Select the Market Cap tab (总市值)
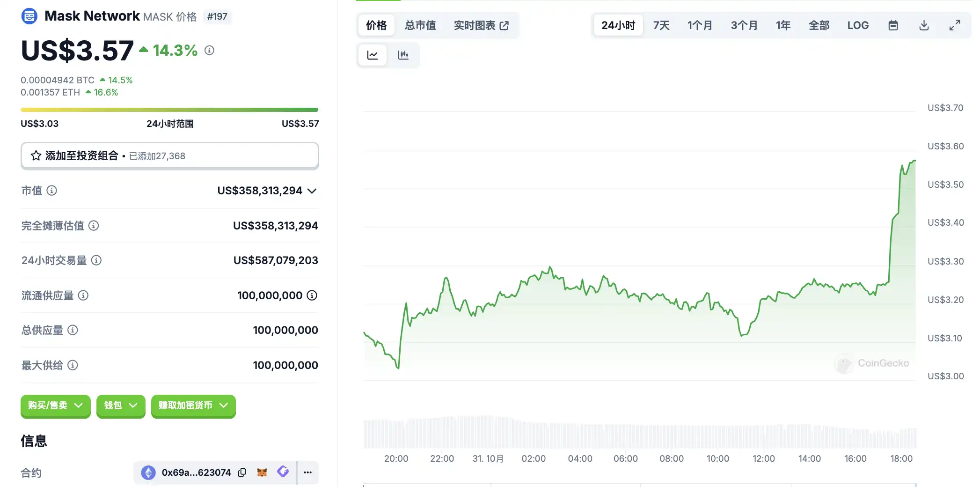 click(x=420, y=25)
